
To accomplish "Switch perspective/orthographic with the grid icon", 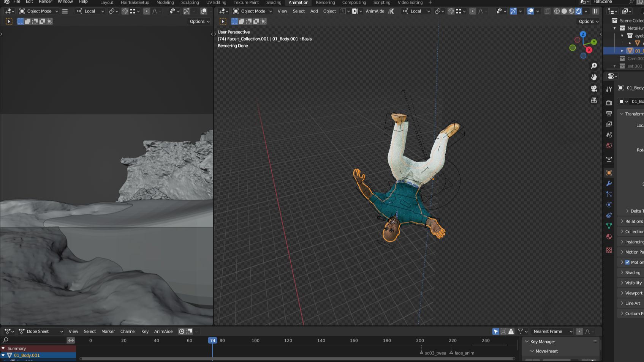I will 594,100.
